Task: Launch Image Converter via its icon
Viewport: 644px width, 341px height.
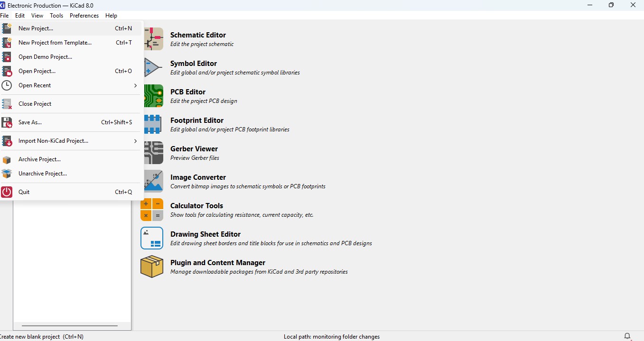Action: click(153, 181)
